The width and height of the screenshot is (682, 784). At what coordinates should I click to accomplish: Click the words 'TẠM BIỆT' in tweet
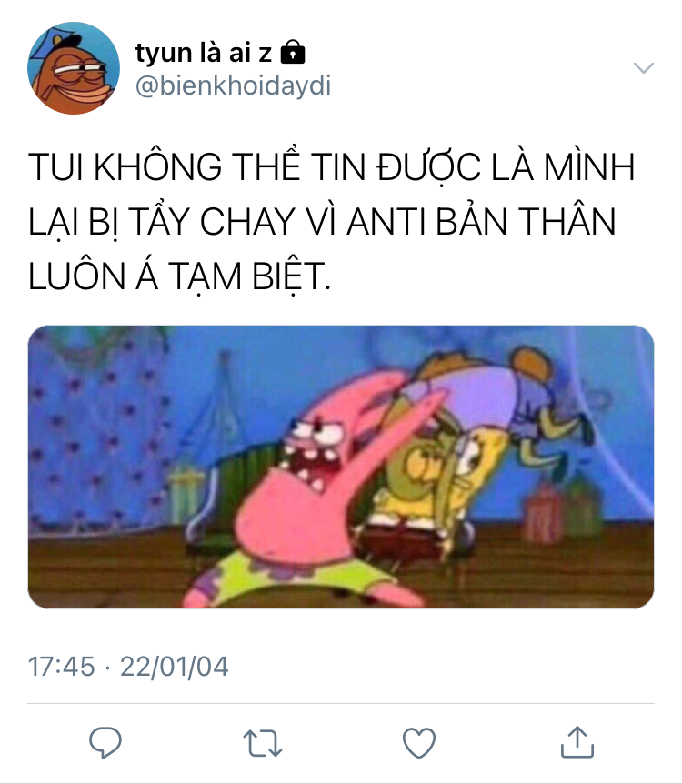(247, 276)
